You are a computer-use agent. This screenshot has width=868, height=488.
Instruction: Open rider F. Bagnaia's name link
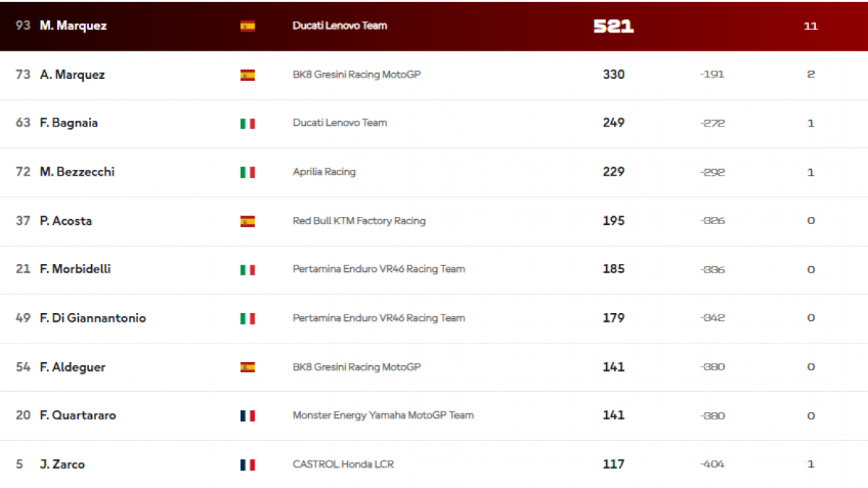[69, 123]
